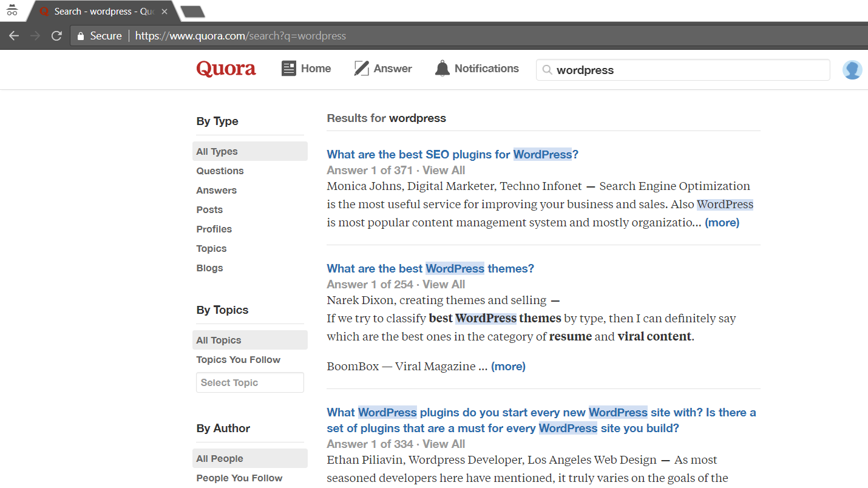Click Results for wordpress heading

pyautogui.click(x=386, y=118)
